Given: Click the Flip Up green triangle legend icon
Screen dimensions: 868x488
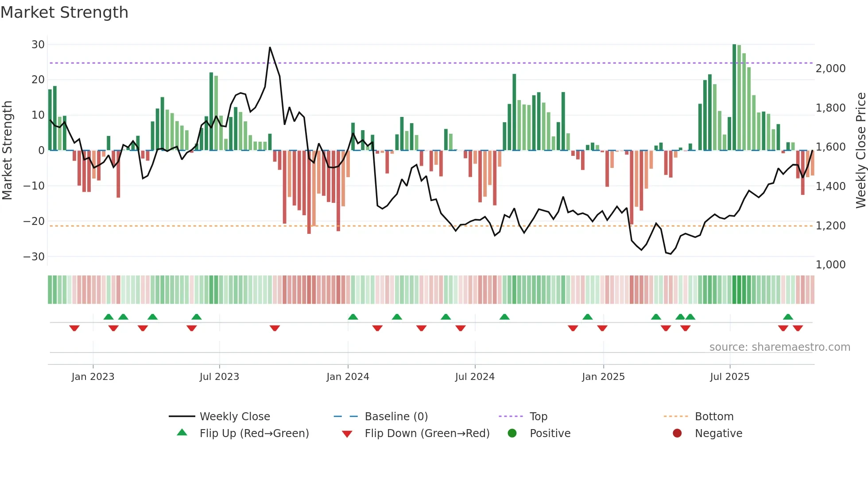Looking at the screenshot, I should tap(182, 433).
